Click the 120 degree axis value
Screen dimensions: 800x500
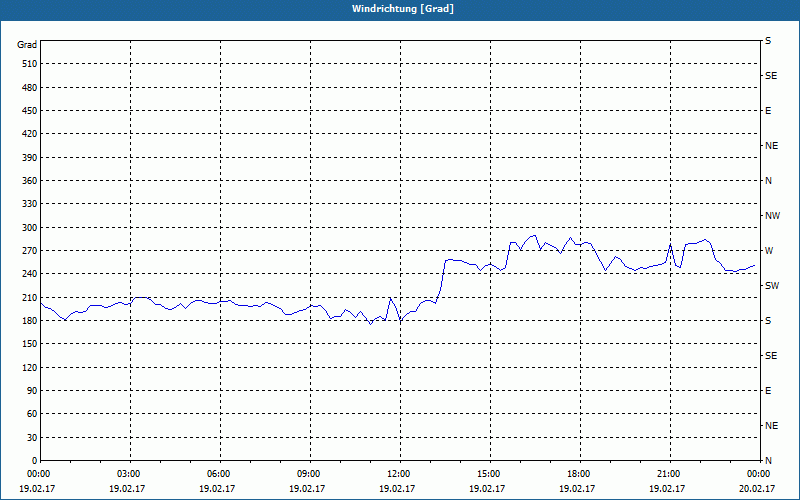tap(30, 367)
